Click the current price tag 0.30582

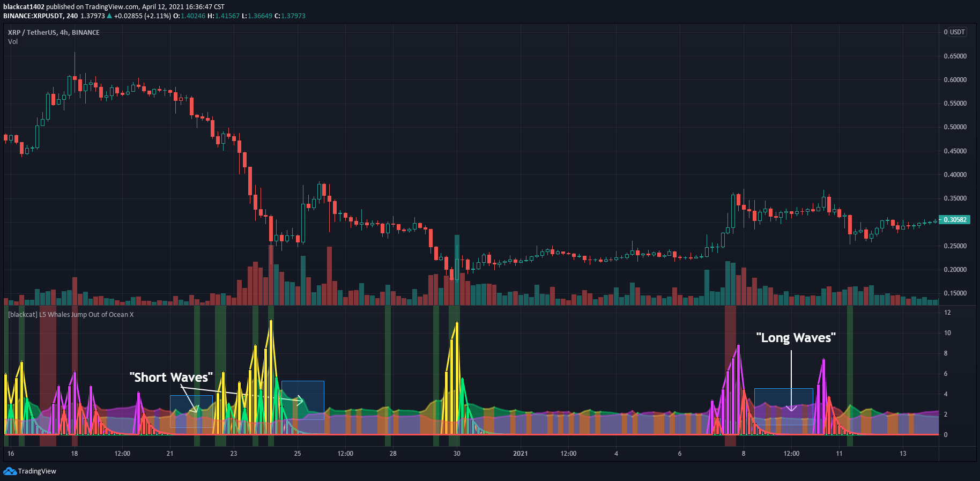click(955, 220)
